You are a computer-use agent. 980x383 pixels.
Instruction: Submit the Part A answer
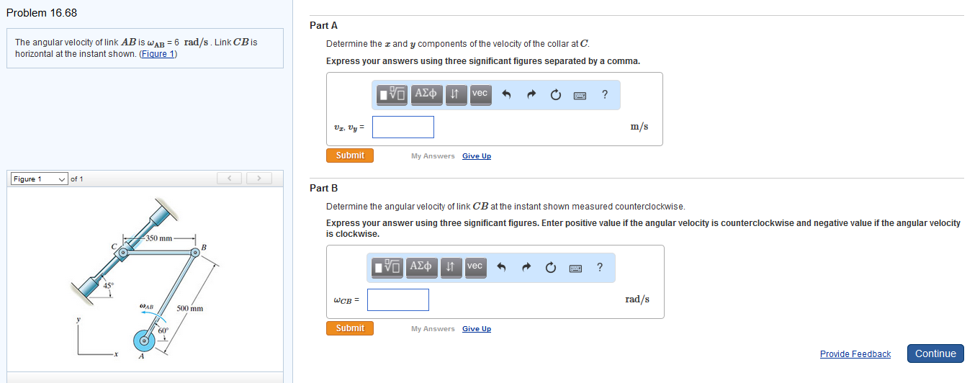(350, 156)
